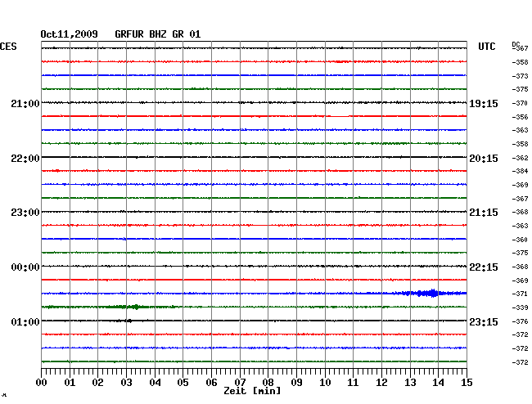Click the 15 minute axis label
Image resolution: width=532 pixels, height=404 pixels.
pos(467,383)
